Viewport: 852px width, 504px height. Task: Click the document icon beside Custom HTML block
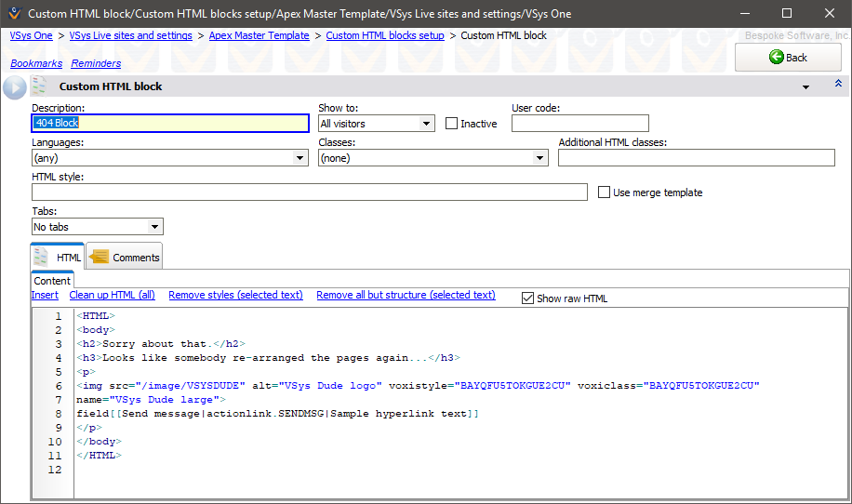(39, 86)
